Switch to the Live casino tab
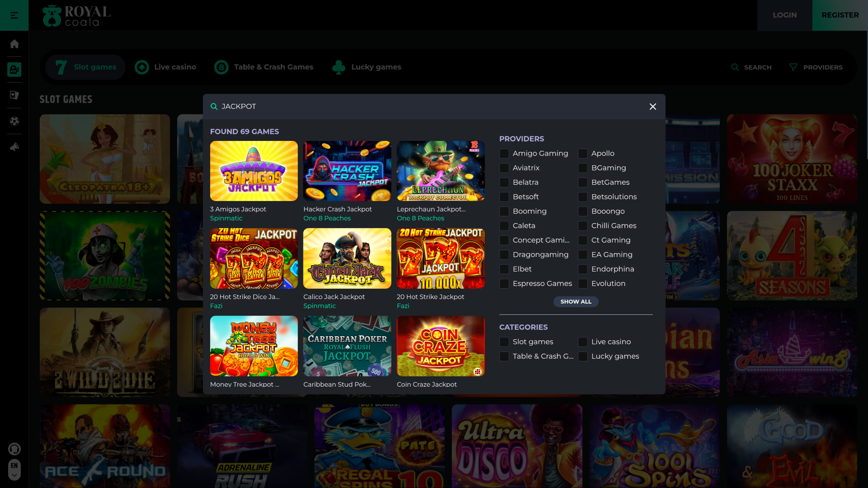Screen dimensions: 868x488 (165, 67)
